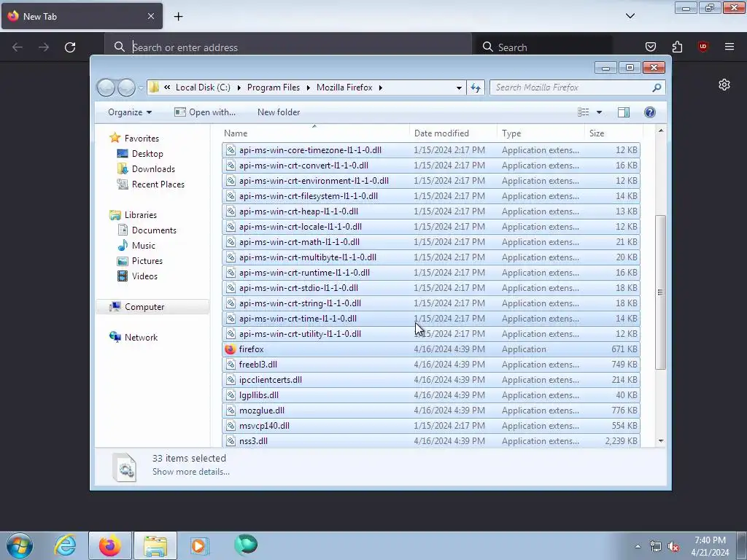Image resolution: width=747 pixels, height=560 pixels.
Task: Click the scrollbar down arrow in file list
Action: pyautogui.click(x=661, y=441)
